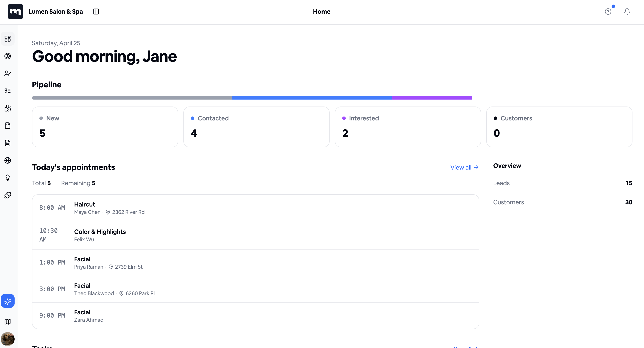View all today's appointments

pos(465,168)
